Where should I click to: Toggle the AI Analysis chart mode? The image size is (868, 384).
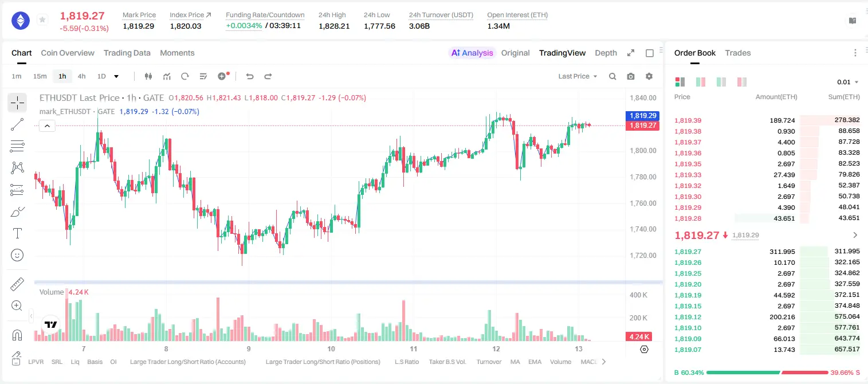click(472, 53)
